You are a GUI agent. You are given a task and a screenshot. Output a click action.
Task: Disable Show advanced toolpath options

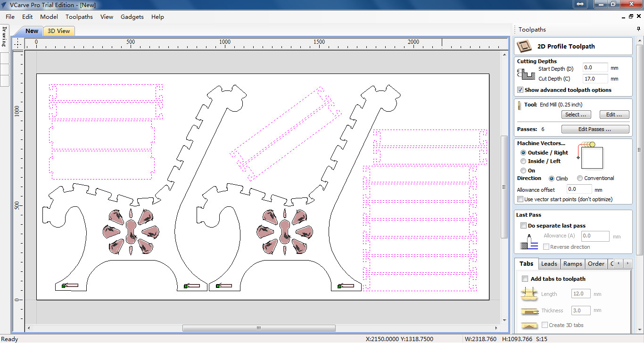pyautogui.click(x=520, y=90)
